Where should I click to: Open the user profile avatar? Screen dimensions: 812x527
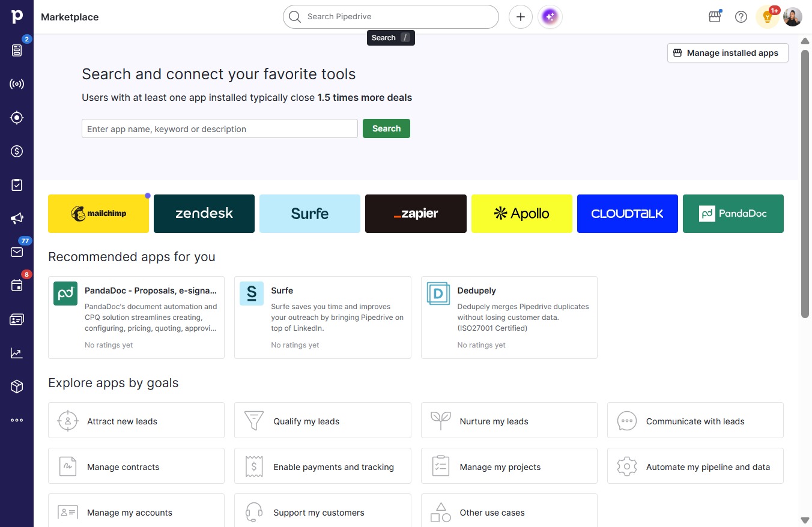pos(793,17)
